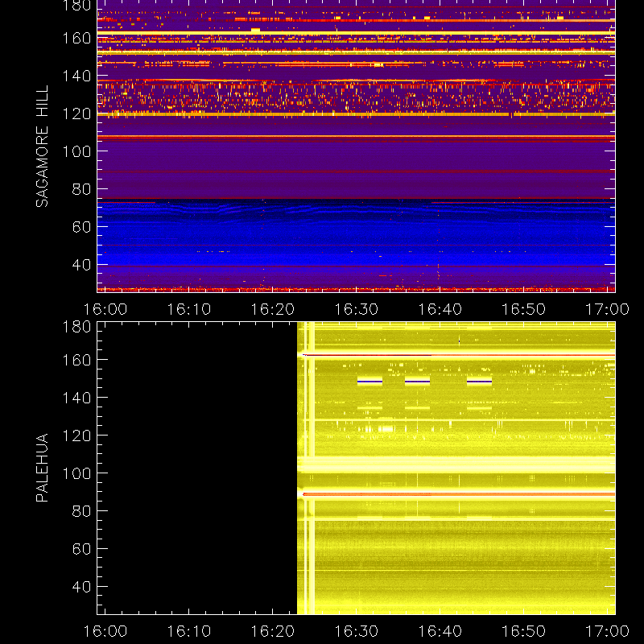Pick Palehua plot's 16:20 time label
The image size is (644, 644).
tap(273, 631)
